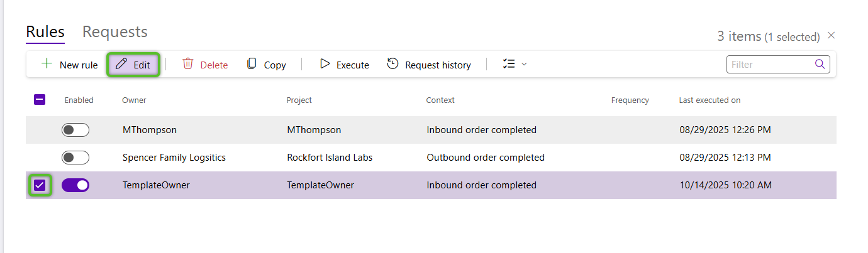
Task: Click the Copy icon in toolbar
Action: point(252,64)
